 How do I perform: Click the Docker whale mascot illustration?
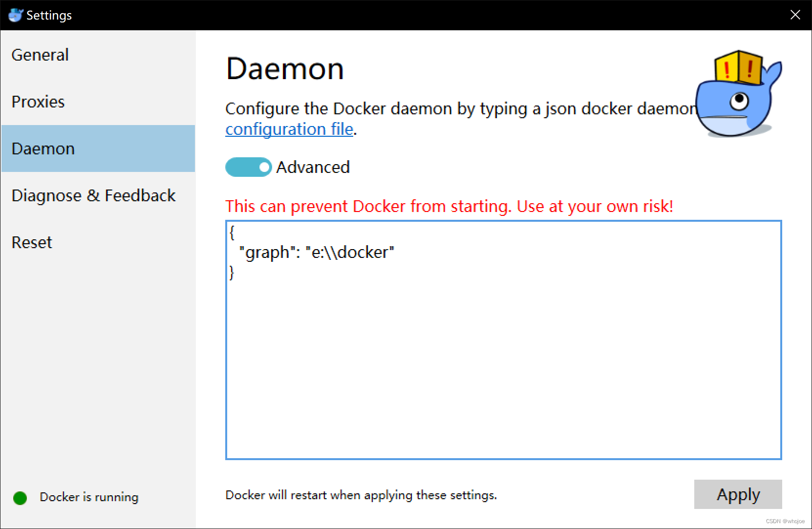click(739, 93)
